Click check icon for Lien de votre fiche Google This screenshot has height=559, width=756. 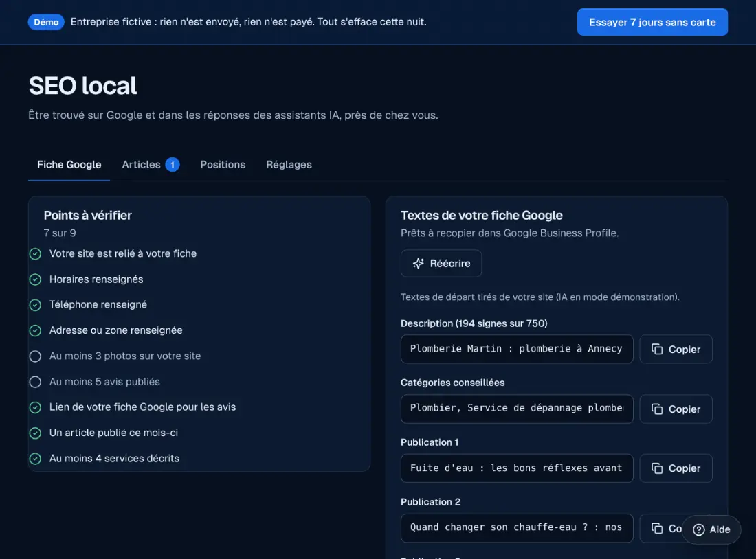click(35, 408)
